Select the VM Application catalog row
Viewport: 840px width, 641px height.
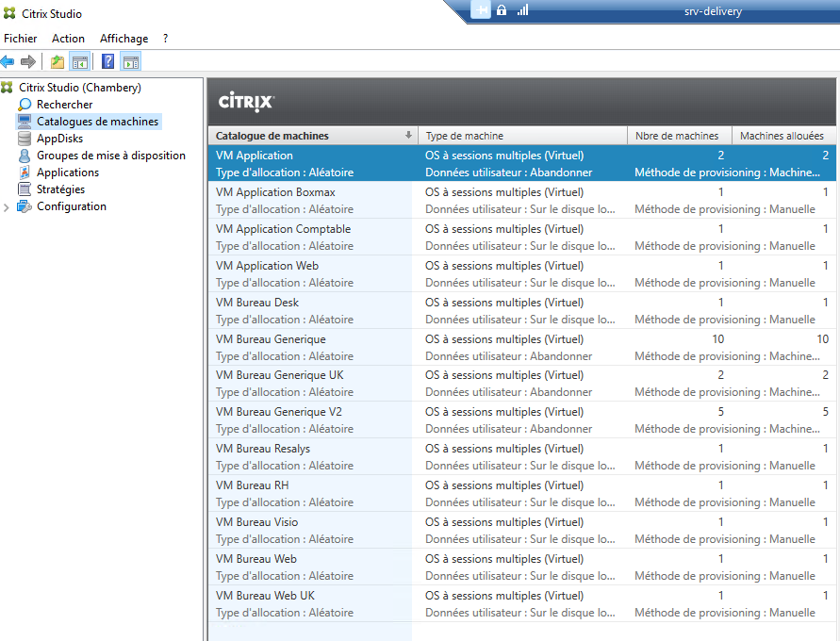522,163
